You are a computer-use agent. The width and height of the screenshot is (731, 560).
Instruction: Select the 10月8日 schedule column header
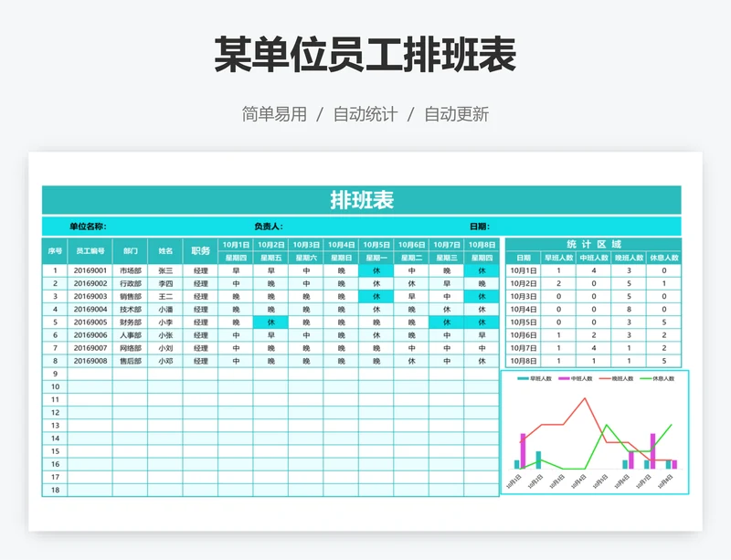click(x=482, y=245)
